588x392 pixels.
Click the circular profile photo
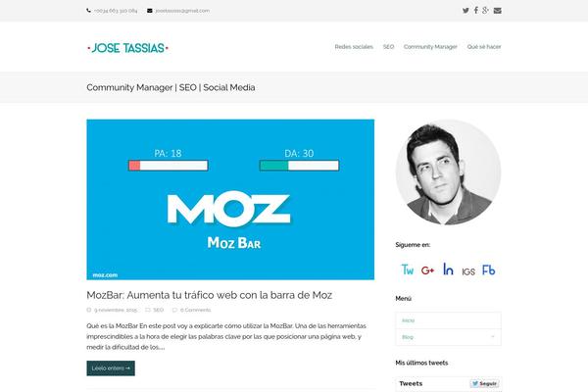448,172
